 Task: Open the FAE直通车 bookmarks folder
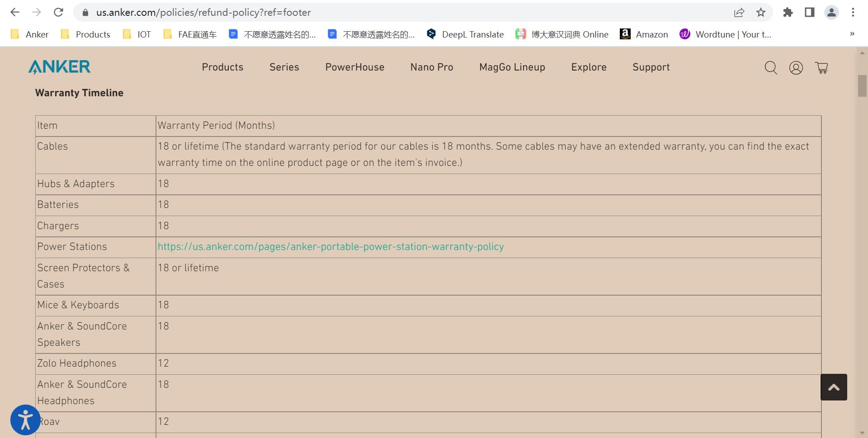coord(190,34)
